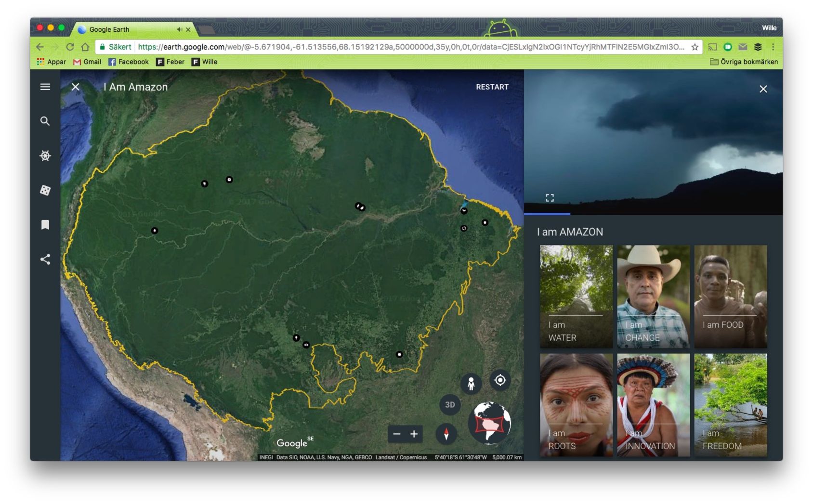Viewport: 813px width, 504px height.
Task: Open the I am FREEDOM card
Action: 731,405
